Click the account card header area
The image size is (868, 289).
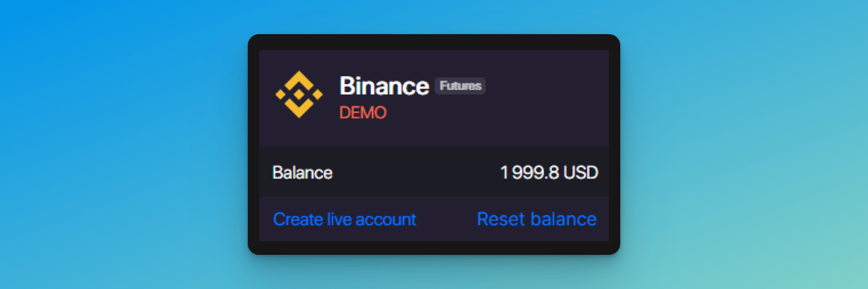click(x=434, y=98)
